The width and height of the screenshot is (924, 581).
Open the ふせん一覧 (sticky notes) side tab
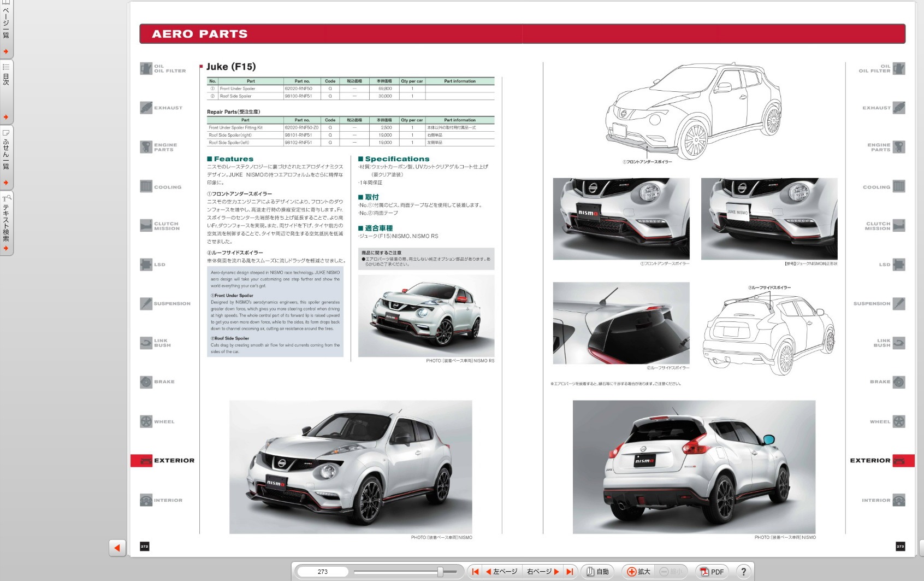[x=6, y=157]
